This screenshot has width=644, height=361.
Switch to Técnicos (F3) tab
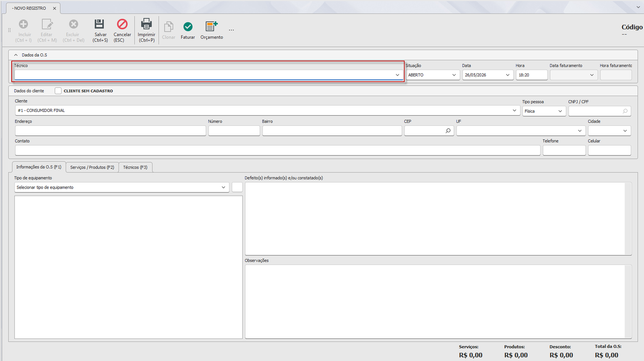[x=135, y=167]
